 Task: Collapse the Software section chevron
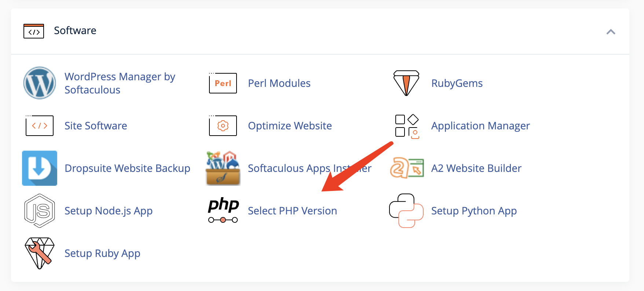[x=611, y=32]
